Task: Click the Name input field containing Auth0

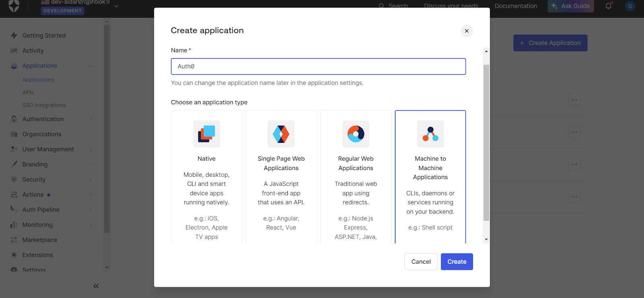Action: (x=318, y=66)
